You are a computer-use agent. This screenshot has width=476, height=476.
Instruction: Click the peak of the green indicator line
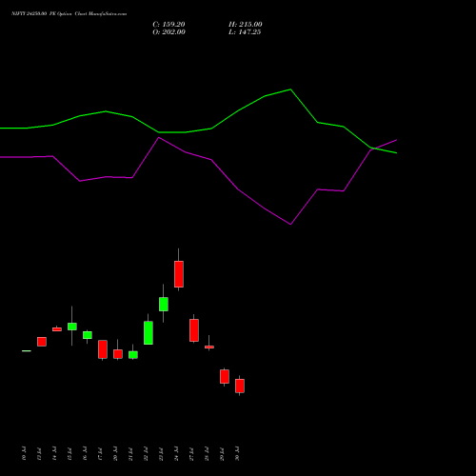(290, 89)
